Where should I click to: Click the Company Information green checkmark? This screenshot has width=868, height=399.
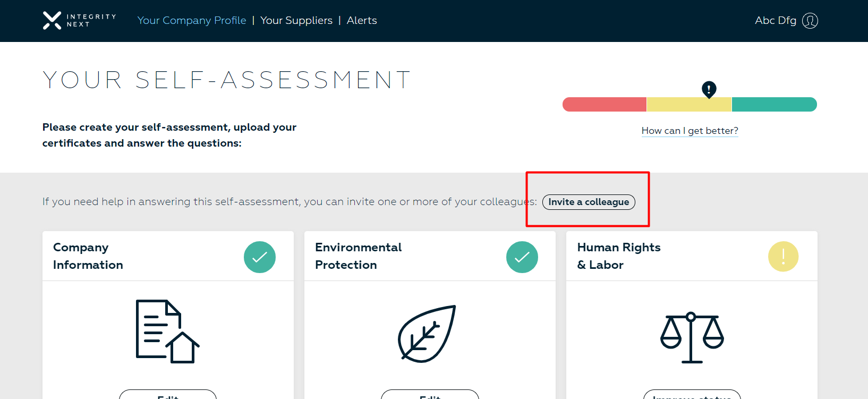click(x=259, y=257)
